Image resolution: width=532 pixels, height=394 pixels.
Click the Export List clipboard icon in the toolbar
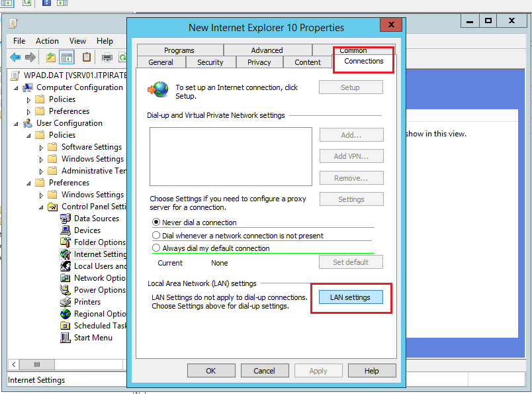click(x=87, y=57)
